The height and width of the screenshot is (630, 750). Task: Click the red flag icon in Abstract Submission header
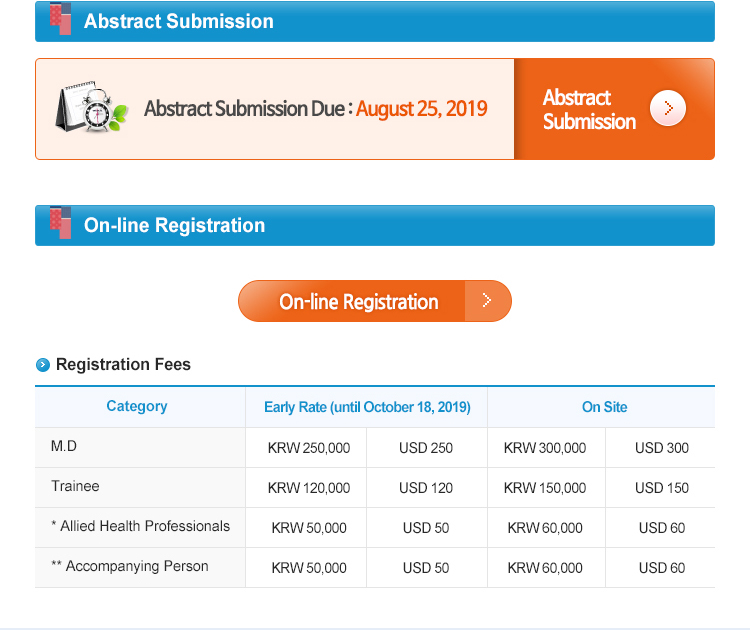point(61,18)
